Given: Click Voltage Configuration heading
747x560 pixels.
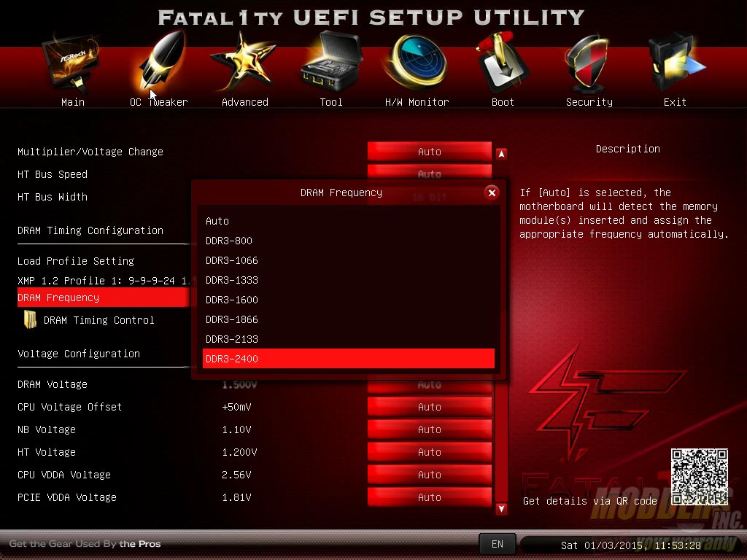Looking at the screenshot, I should pos(79,354).
